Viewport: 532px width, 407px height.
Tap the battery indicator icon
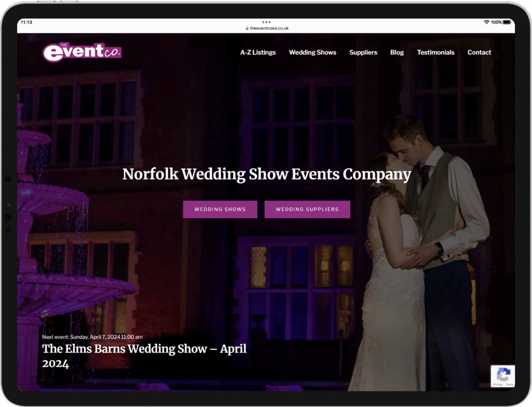[507, 22]
